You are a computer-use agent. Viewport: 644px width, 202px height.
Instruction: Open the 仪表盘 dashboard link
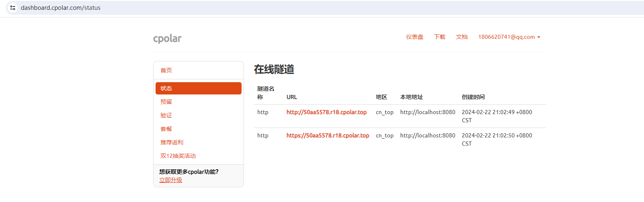(x=414, y=37)
